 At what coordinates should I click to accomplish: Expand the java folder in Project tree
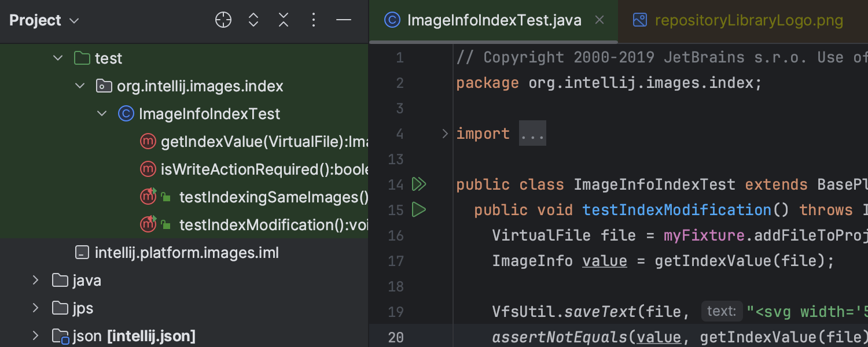coord(35,280)
